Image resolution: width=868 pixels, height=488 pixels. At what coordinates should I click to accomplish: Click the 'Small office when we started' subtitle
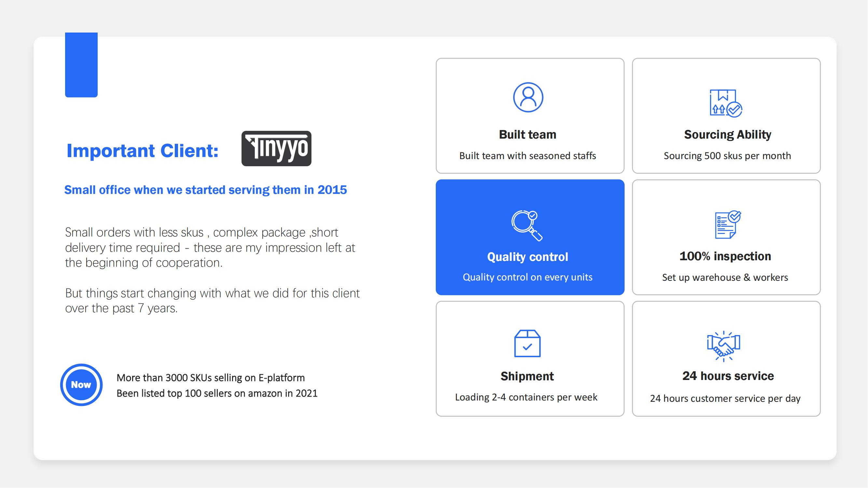click(206, 190)
